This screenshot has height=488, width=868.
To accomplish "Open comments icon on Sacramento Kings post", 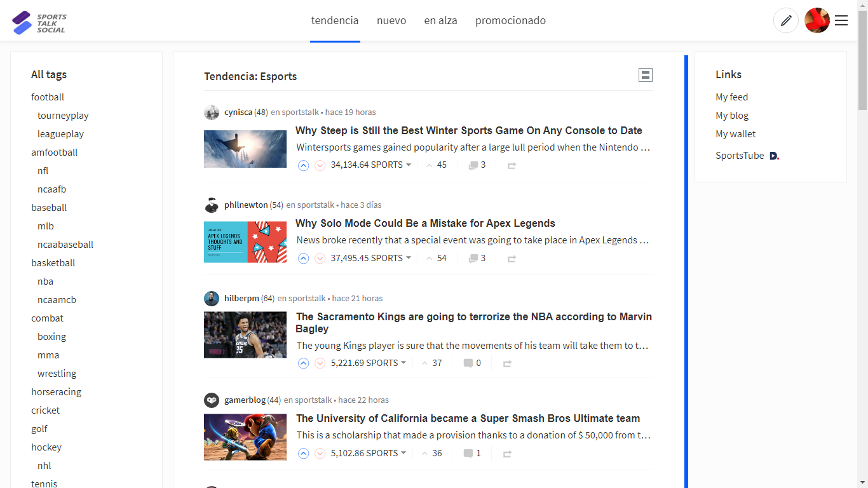I will (x=468, y=363).
